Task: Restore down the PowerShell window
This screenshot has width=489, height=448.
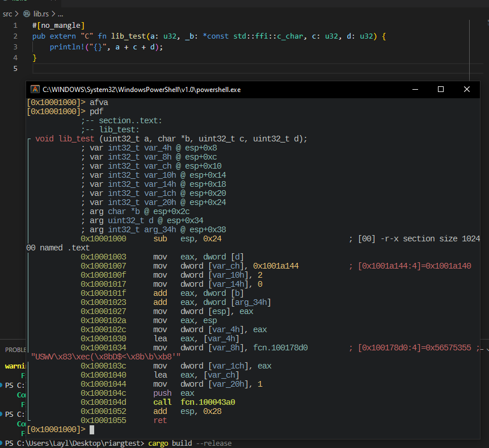Action: (x=440, y=90)
